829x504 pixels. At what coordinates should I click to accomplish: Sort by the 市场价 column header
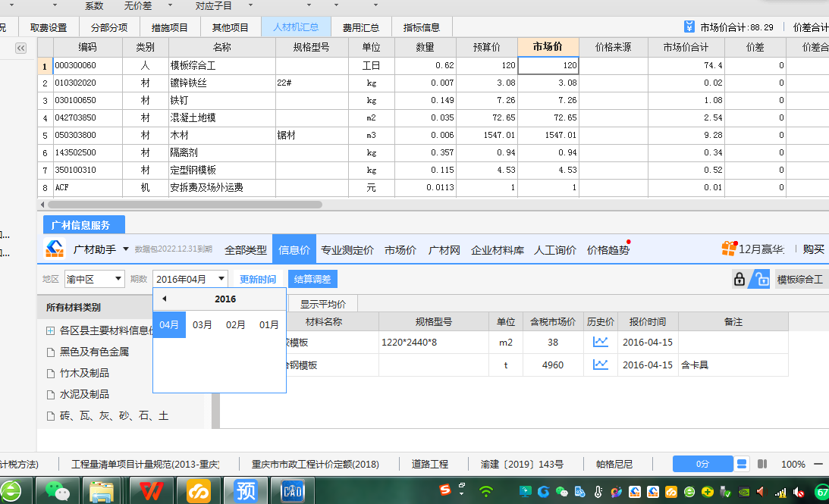[x=548, y=47]
